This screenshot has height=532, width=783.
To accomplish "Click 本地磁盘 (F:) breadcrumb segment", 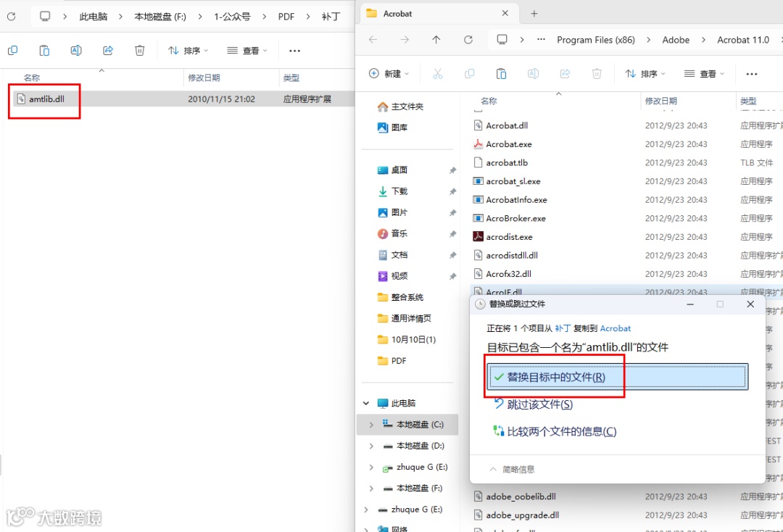I will (x=159, y=17).
